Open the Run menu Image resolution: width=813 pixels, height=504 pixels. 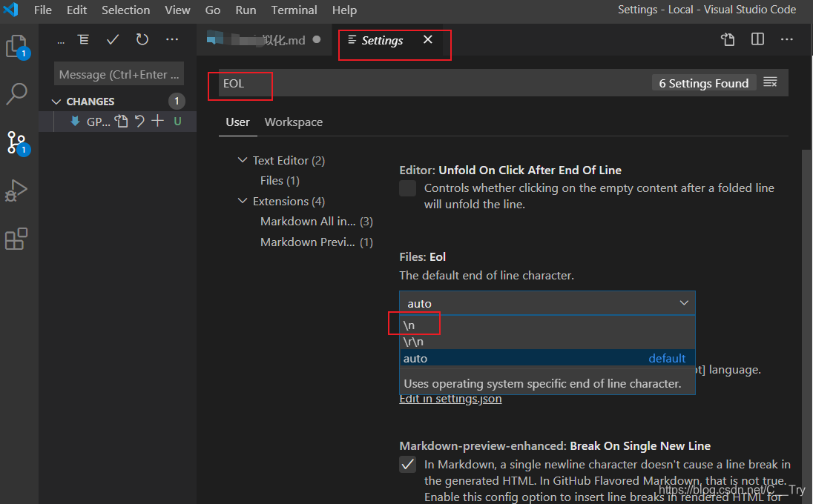pyautogui.click(x=246, y=10)
